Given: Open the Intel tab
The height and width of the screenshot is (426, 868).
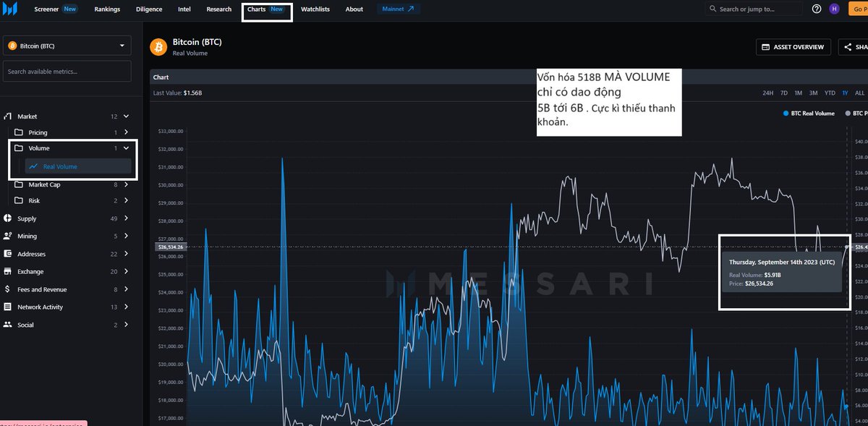Looking at the screenshot, I should pos(184,9).
